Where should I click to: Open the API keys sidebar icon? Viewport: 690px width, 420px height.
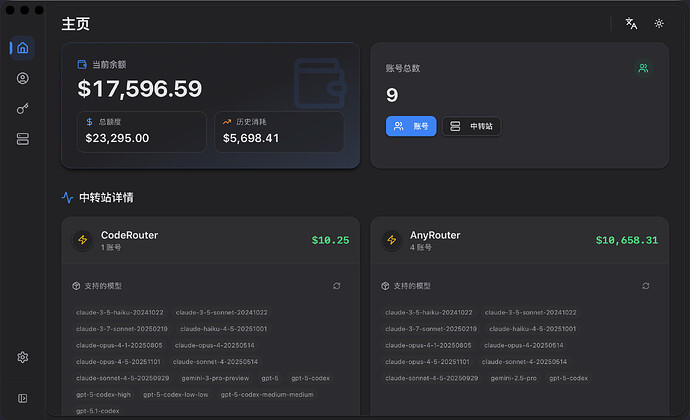tap(22, 109)
